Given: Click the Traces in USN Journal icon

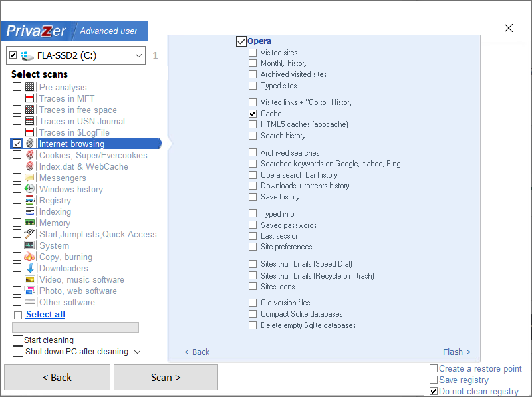Looking at the screenshot, I should 29,121.
